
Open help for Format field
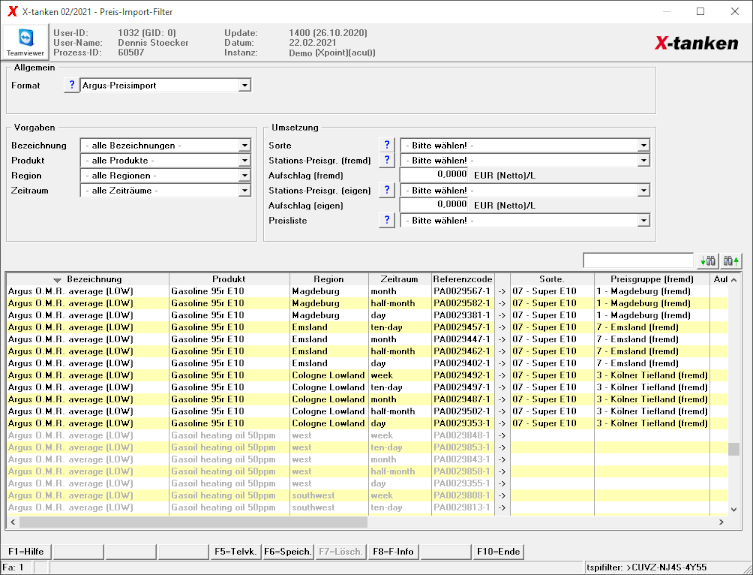[x=72, y=85]
